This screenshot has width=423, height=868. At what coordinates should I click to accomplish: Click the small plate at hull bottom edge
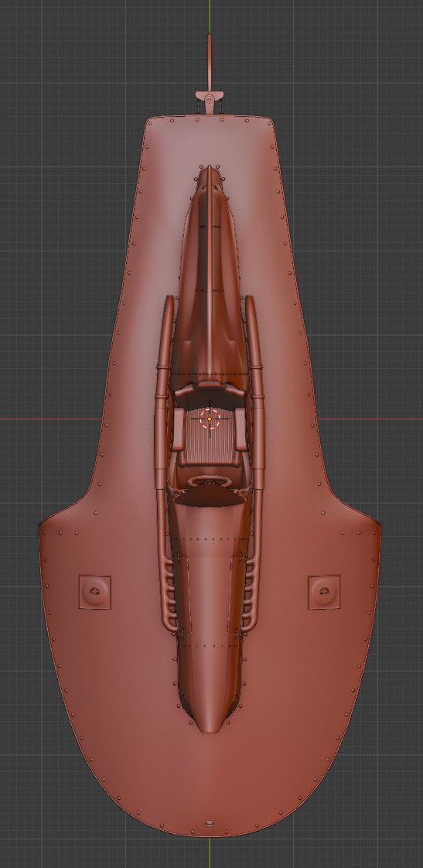click(x=210, y=822)
